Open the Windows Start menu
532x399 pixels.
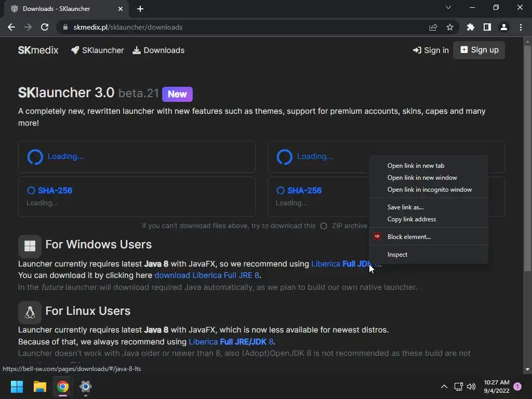click(17, 387)
